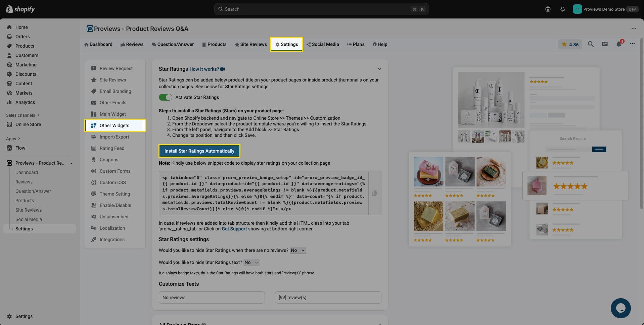644x325 pixels.
Task: Open hide Star Ratings when no reviews dropdown
Action: pos(297,251)
